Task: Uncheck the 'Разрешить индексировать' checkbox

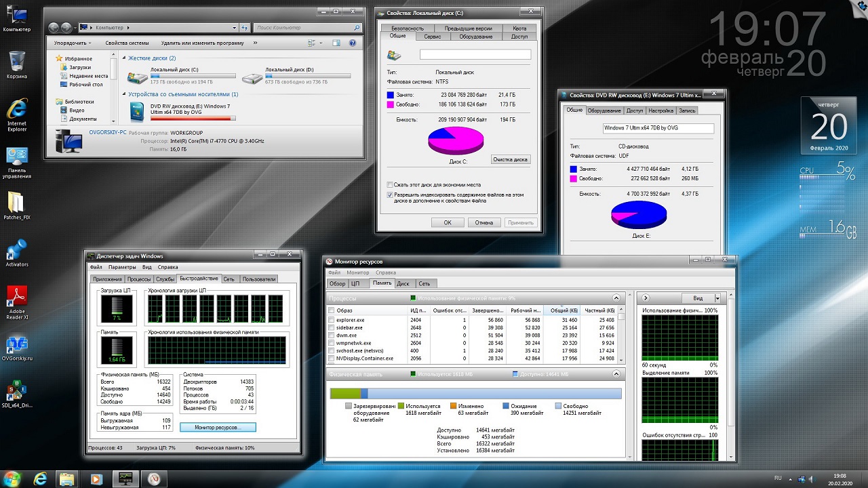Action: tap(389, 195)
